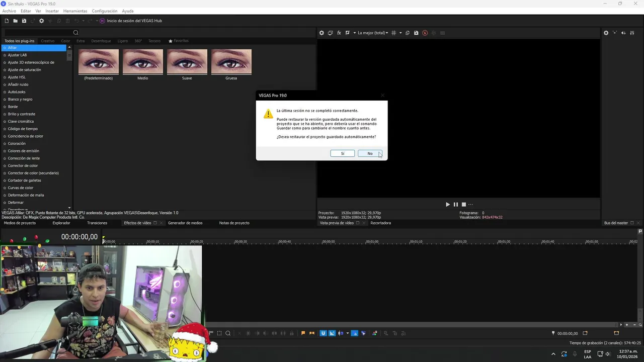
Task: Open project properties gear in main toolbar
Action: coord(42,21)
